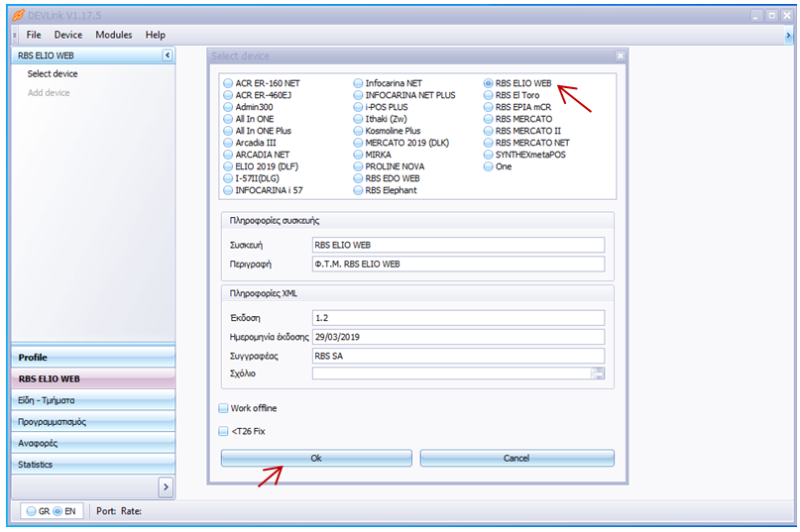The height and width of the screenshot is (532, 800).
Task: Click the DEVLink app icon in title bar
Action: click(x=17, y=15)
